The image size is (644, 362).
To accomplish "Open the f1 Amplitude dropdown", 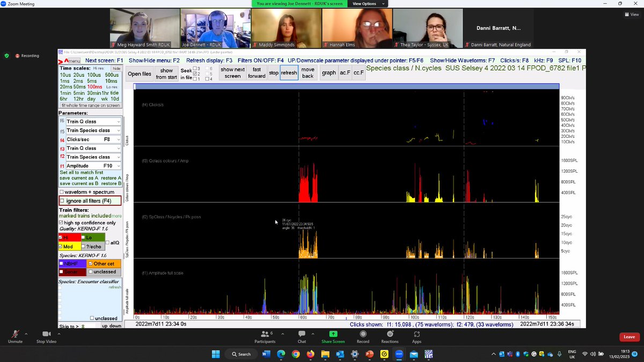I will pyautogui.click(x=93, y=166).
